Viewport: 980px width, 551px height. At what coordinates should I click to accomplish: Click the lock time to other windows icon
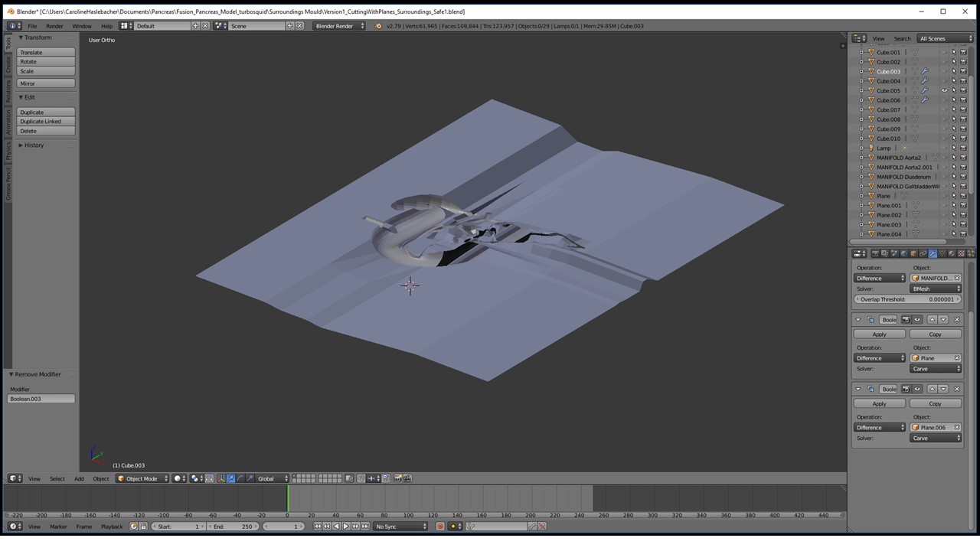coord(143,526)
